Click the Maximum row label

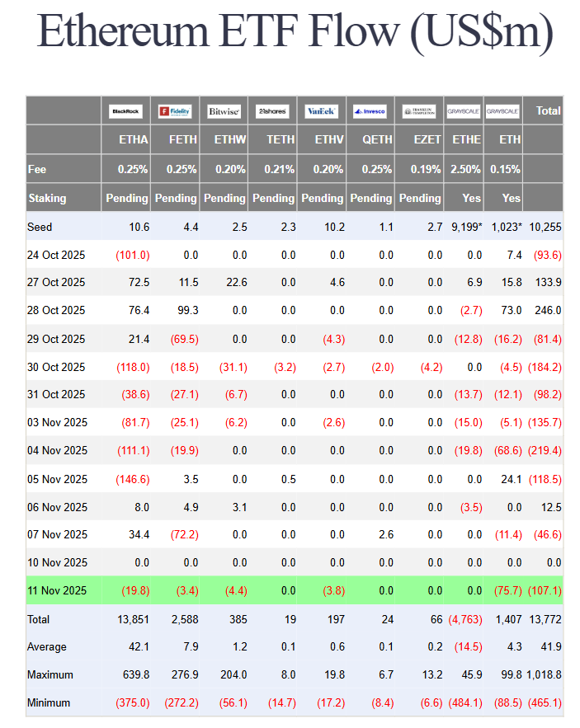point(50,674)
